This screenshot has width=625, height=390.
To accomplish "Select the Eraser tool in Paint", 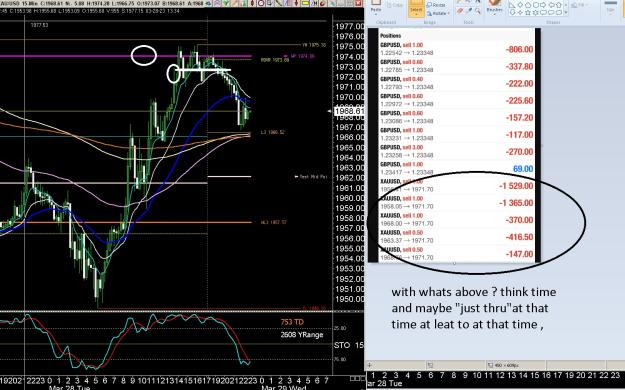I will (460, 11).
